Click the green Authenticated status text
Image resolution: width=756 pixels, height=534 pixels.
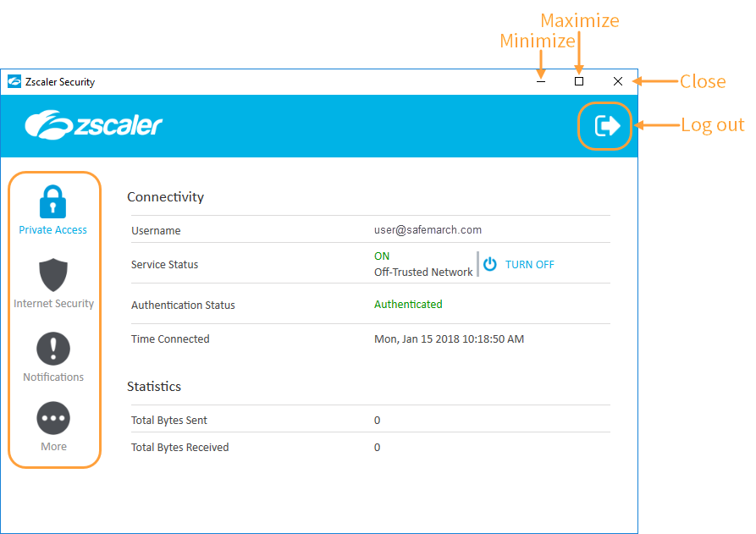pyautogui.click(x=408, y=305)
